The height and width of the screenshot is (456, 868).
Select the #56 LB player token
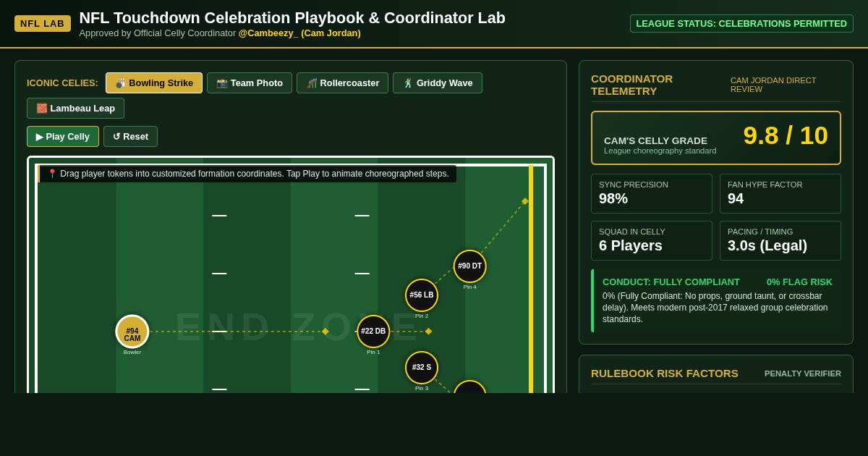(422, 295)
